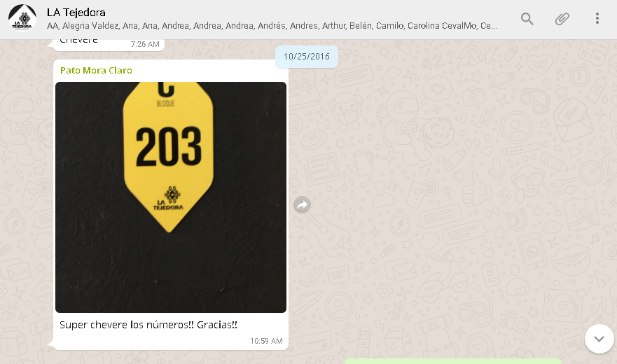Screen dimensions: 617x364
Task: Forward the 203 photo using the arrow icon
Action: click(303, 205)
